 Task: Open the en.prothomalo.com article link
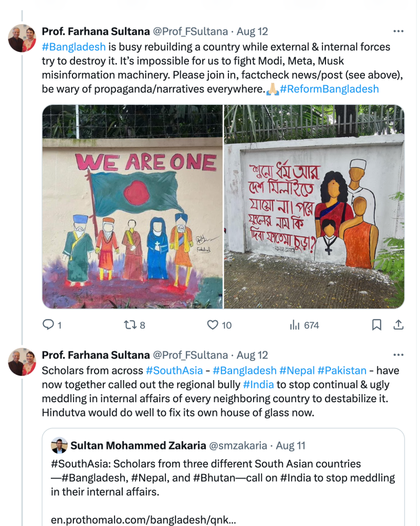[x=143, y=519]
